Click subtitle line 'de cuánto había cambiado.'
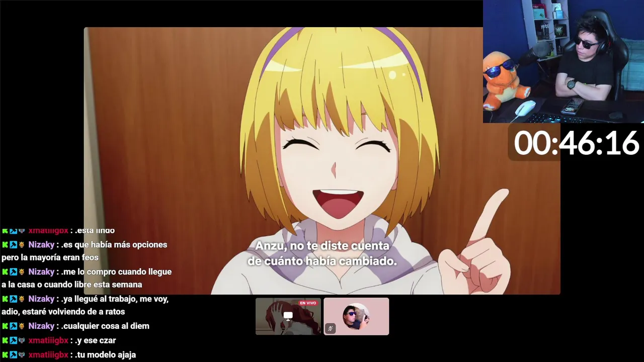Viewport: 644px width, 362px height. click(x=322, y=261)
